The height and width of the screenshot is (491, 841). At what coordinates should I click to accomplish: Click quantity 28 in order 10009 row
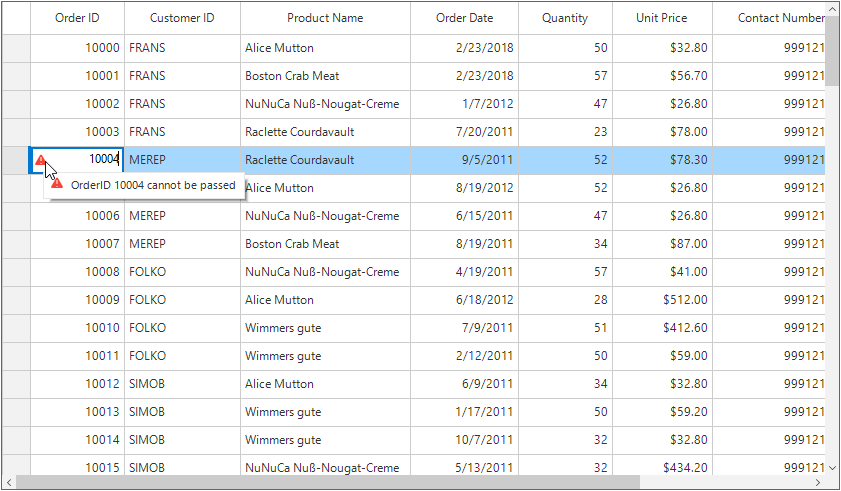600,300
